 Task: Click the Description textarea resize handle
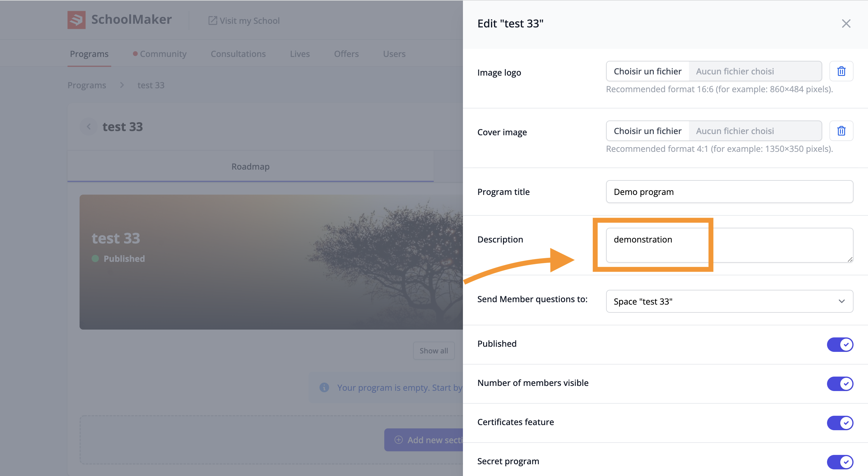click(x=850, y=259)
